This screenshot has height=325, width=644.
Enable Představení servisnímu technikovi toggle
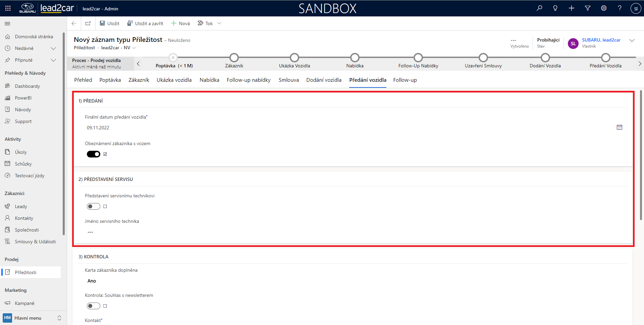point(94,206)
